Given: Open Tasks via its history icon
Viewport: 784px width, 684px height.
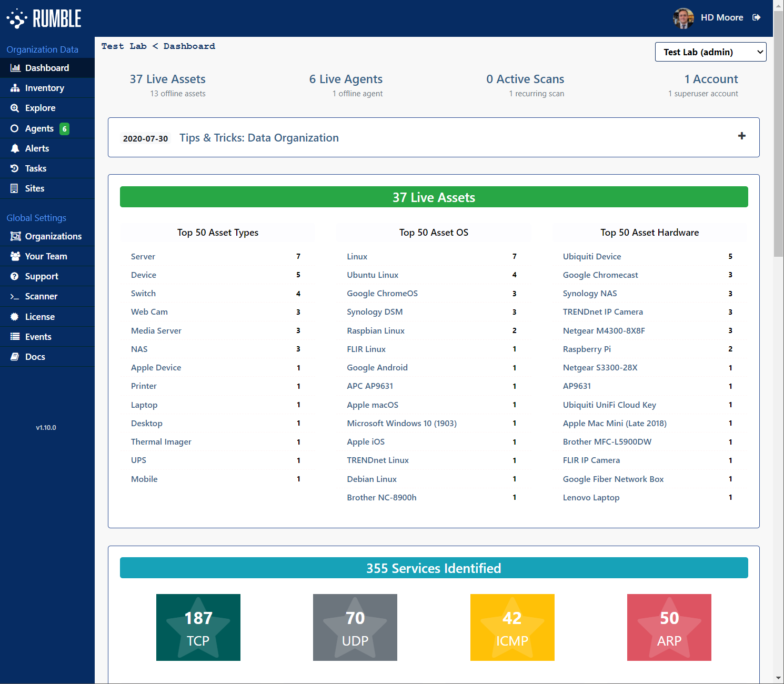Looking at the screenshot, I should [15, 168].
